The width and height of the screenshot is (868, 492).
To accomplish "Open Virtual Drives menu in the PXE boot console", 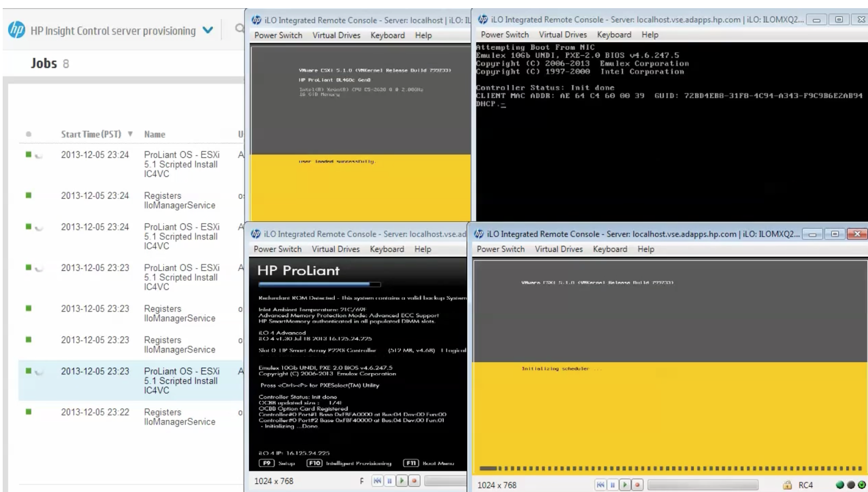I will [563, 35].
